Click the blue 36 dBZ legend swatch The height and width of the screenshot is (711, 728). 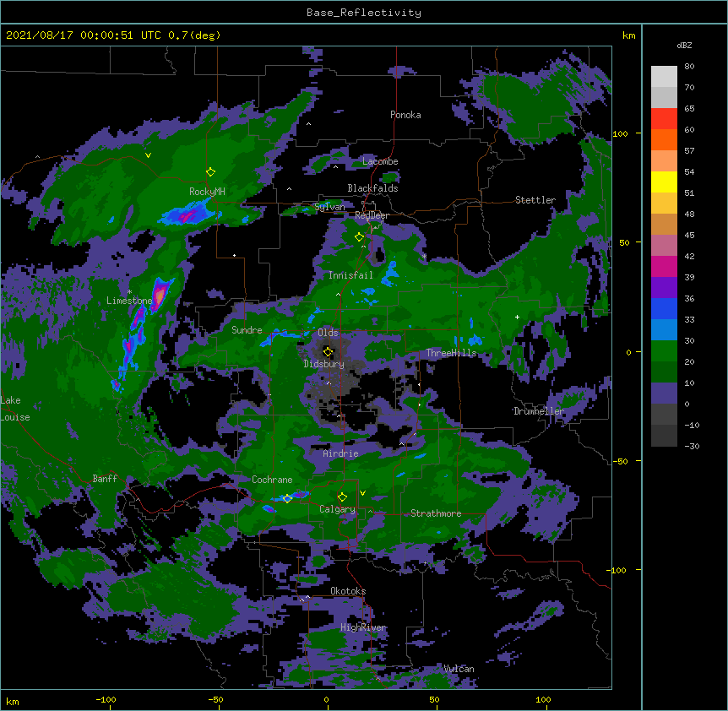point(664,308)
